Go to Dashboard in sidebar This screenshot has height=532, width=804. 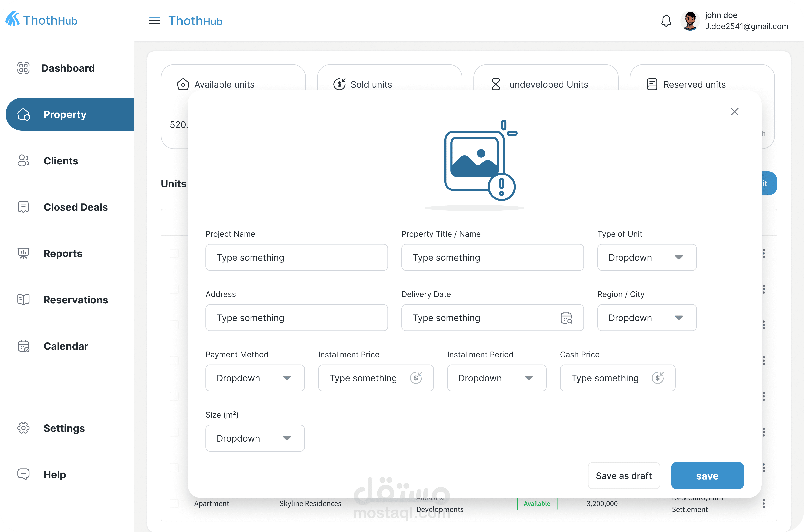(x=68, y=68)
